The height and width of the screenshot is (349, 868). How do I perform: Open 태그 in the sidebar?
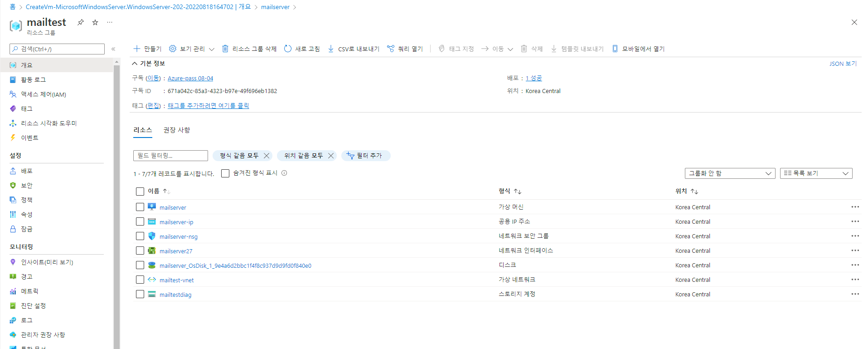tap(57, 108)
